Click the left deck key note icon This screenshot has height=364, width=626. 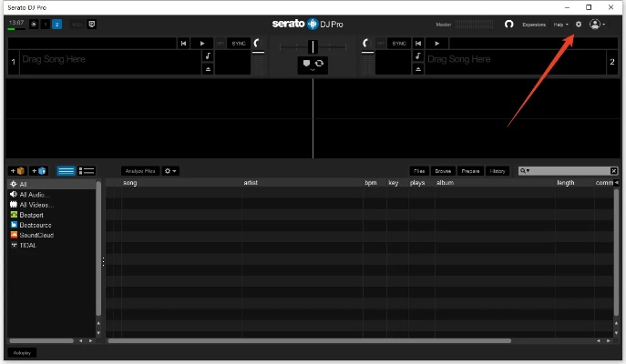208,56
